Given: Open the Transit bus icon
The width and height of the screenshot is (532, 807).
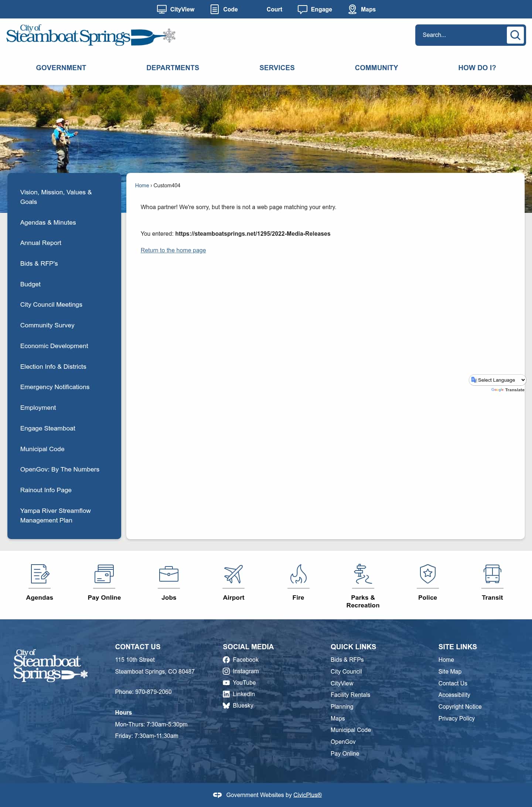Looking at the screenshot, I should [492, 574].
